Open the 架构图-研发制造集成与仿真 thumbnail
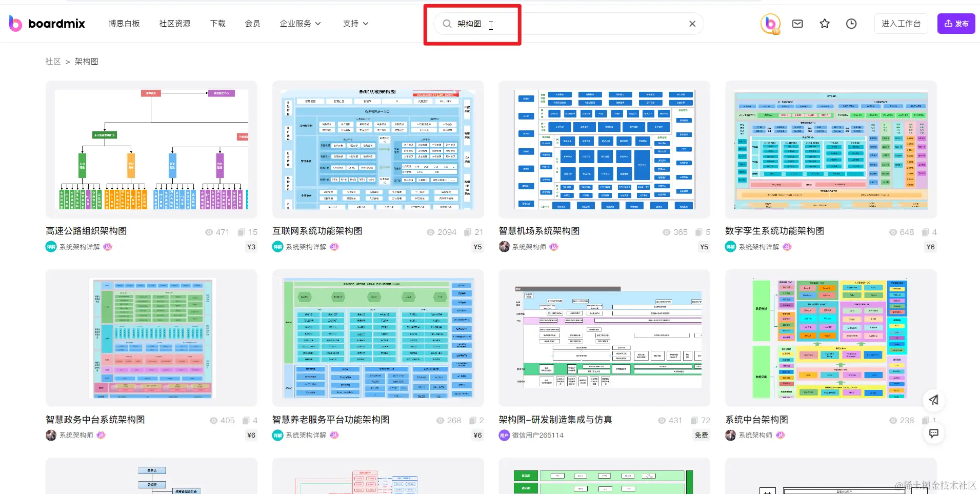The image size is (980, 494). coord(604,338)
